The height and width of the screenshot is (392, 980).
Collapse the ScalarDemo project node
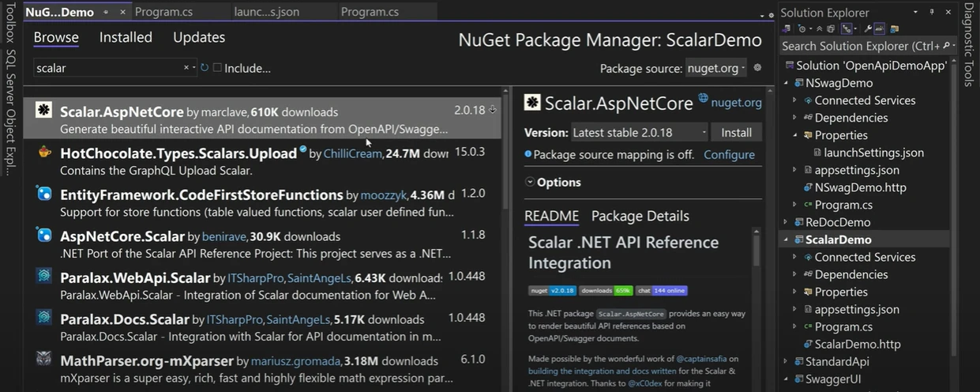(786, 239)
